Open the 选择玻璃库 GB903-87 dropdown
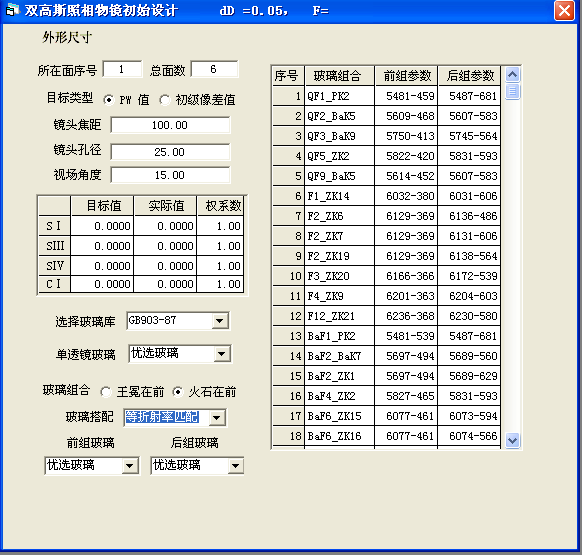The height and width of the screenshot is (555, 582). point(220,321)
